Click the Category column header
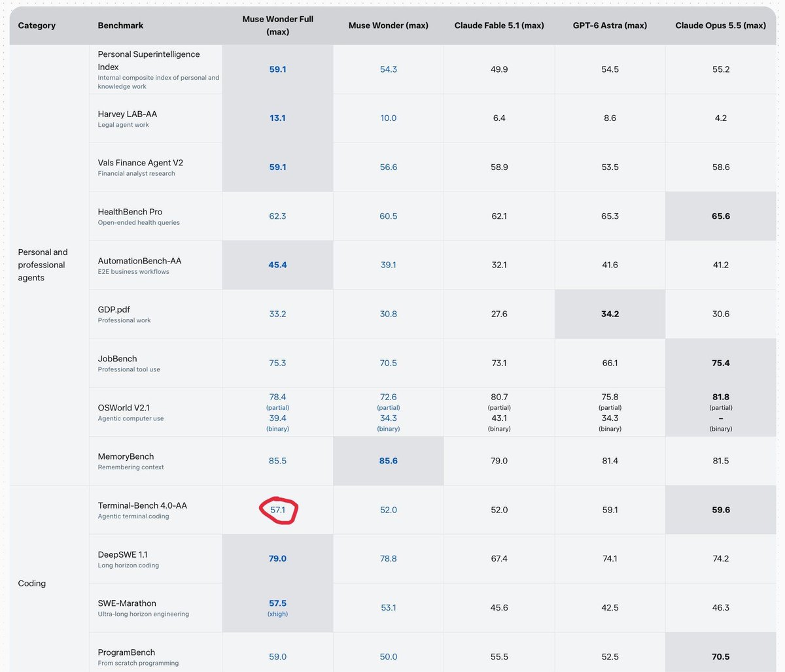The image size is (785, 672). [37, 25]
